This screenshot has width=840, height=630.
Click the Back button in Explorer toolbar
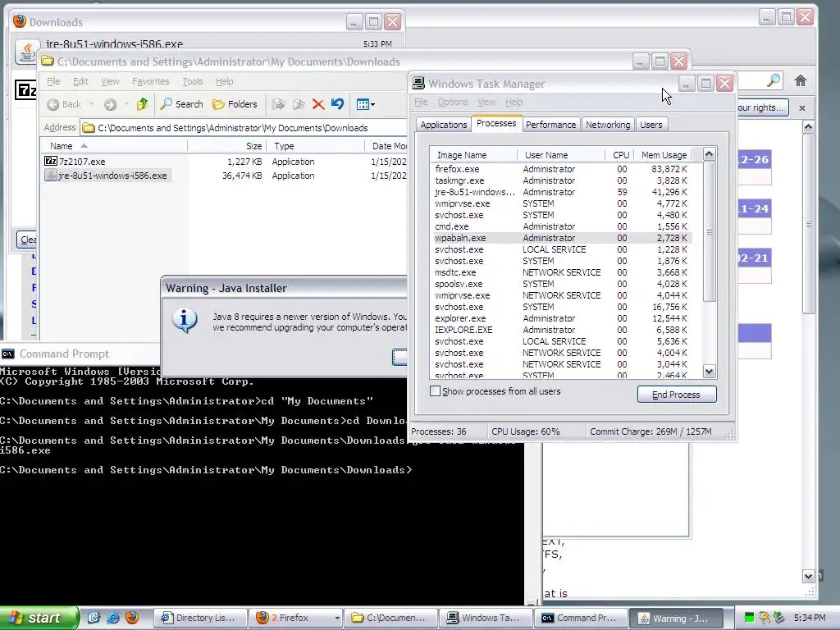tap(64, 104)
